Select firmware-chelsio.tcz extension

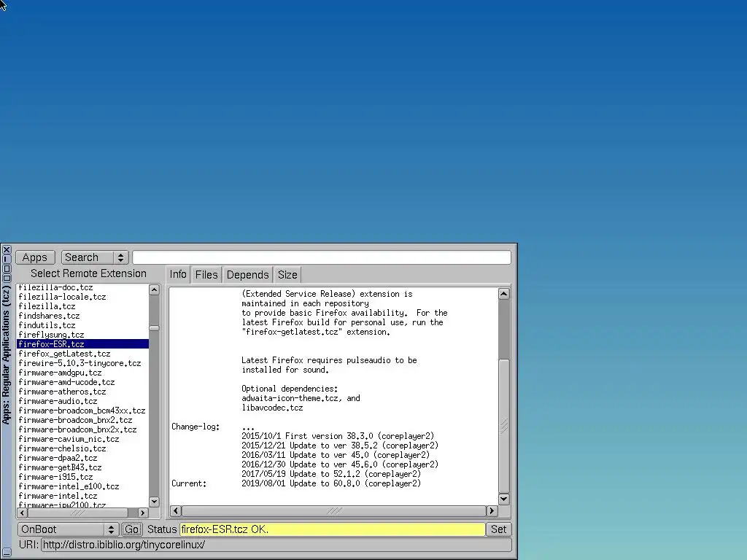[x=82, y=448]
